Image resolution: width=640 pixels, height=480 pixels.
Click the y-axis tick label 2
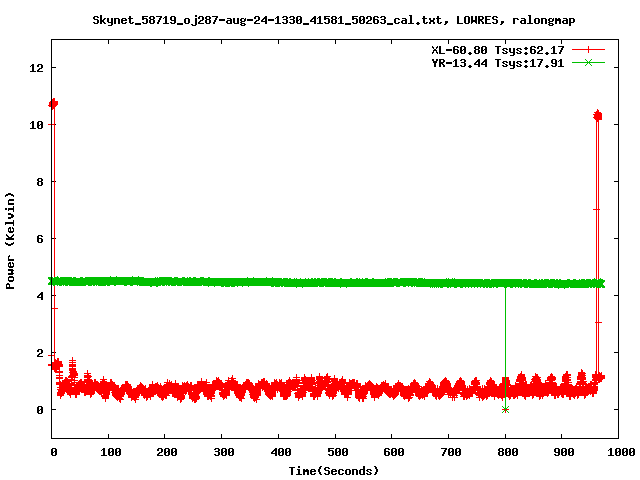point(40,353)
